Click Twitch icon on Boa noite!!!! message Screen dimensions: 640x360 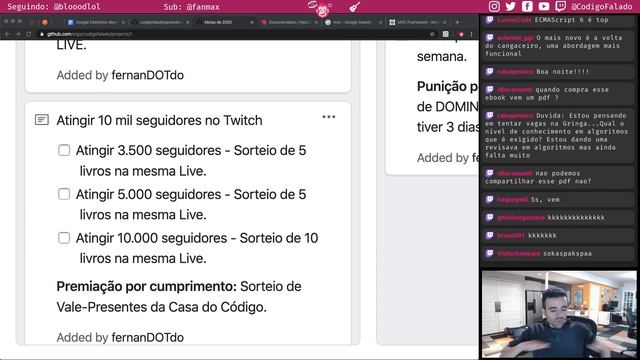pyautogui.click(x=489, y=72)
